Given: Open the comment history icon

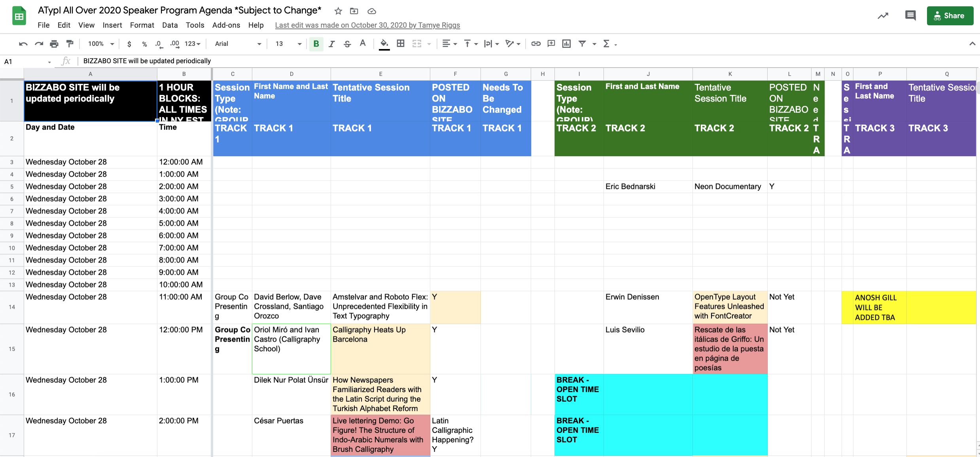Looking at the screenshot, I should (910, 16).
